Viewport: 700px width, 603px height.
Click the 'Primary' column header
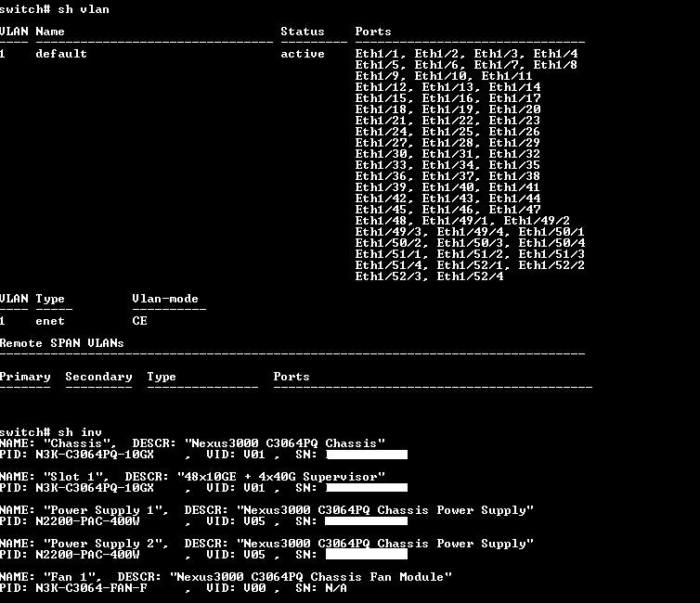coord(25,377)
